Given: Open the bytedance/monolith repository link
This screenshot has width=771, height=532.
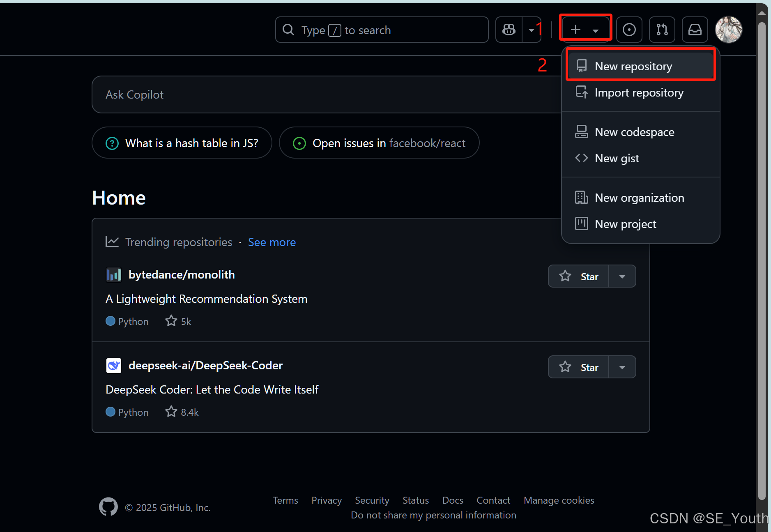Looking at the screenshot, I should point(182,274).
